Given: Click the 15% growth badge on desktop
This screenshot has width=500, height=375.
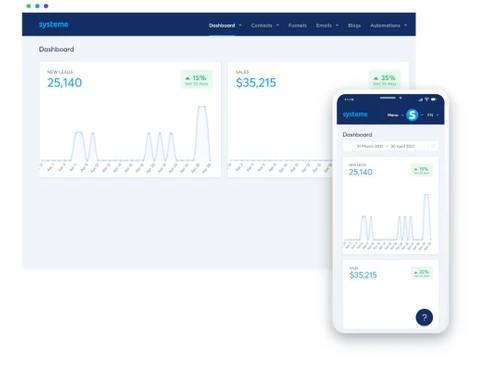Looking at the screenshot, I should click(x=196, y=79).
